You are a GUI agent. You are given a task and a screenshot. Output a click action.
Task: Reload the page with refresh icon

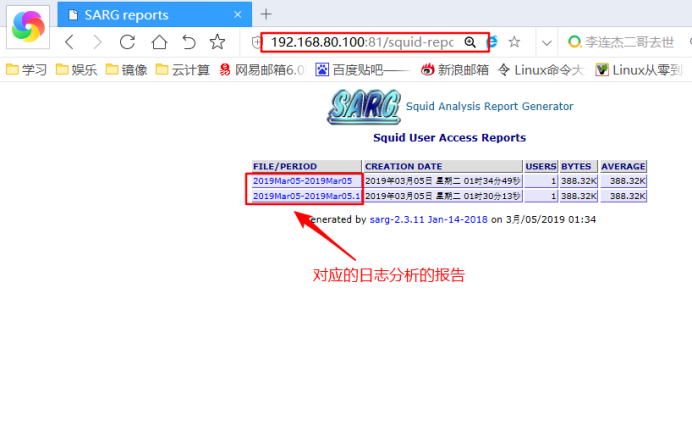128,42
